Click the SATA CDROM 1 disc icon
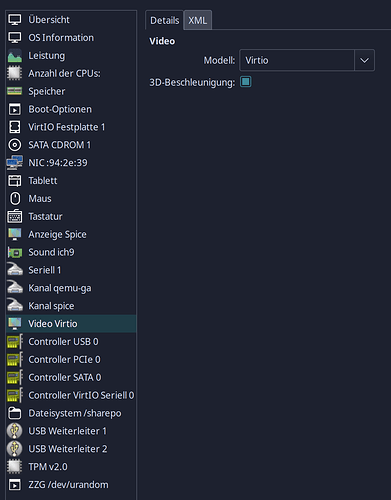Viewport: 391px width, 500px height. pos(15,145)
